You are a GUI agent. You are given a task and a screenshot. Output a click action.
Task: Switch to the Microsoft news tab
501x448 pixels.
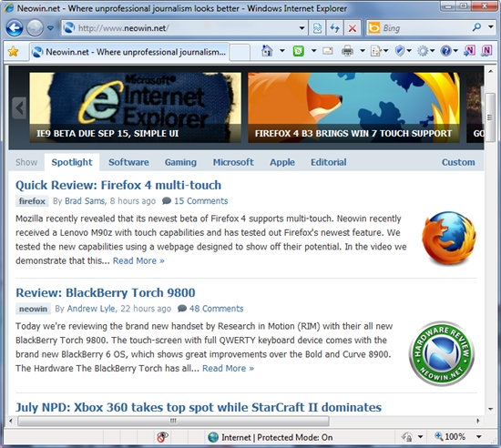point(233,162)
